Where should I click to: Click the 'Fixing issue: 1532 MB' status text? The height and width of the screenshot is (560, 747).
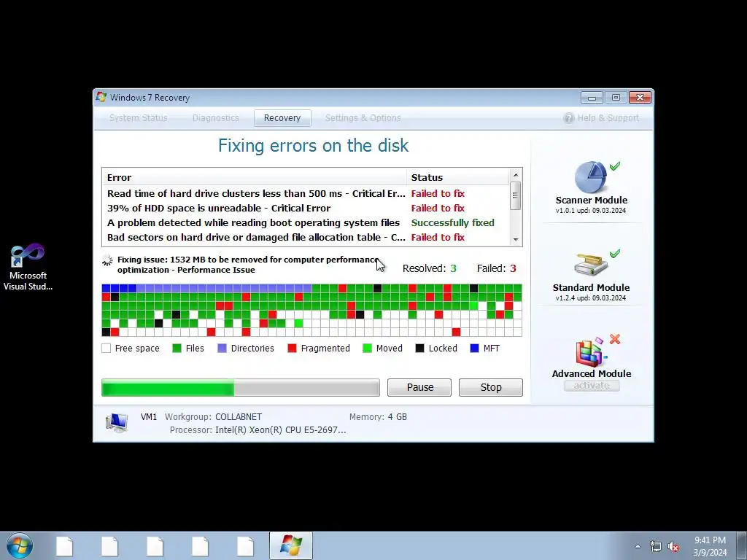coord(248,265)
